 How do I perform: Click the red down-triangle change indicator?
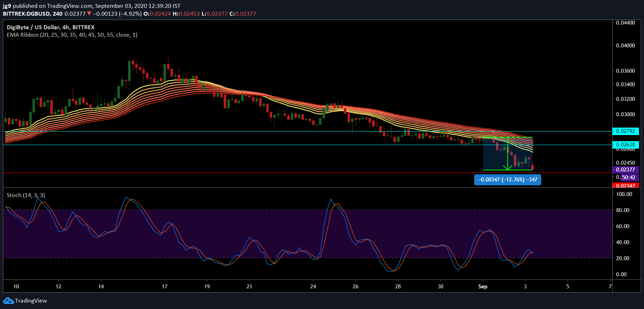[x=89, y=14]
